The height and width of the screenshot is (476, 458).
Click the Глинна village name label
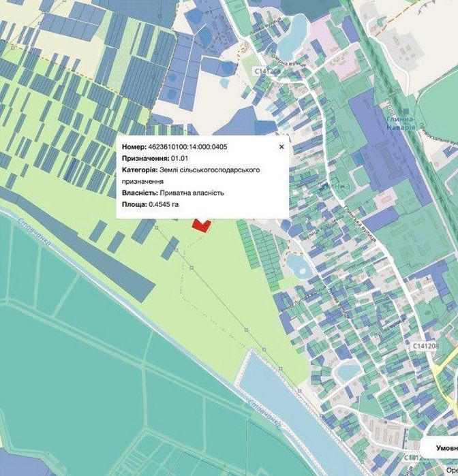pos(335,186)
